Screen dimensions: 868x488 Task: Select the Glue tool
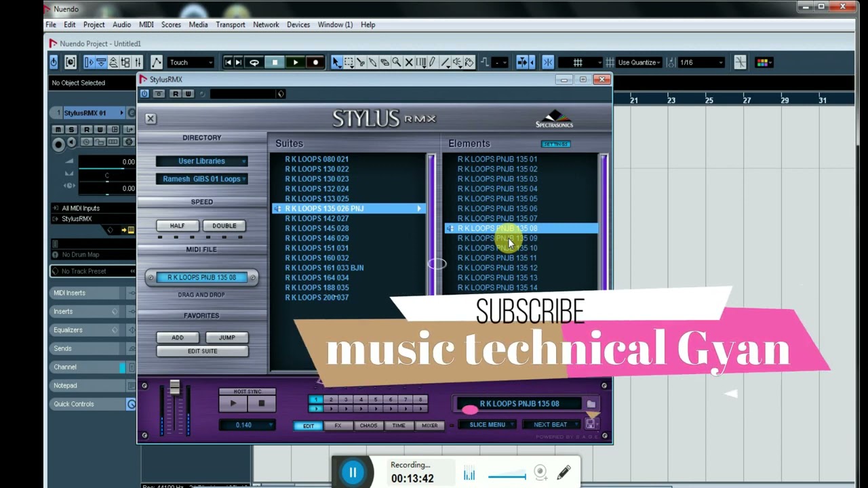coord(372,62)
